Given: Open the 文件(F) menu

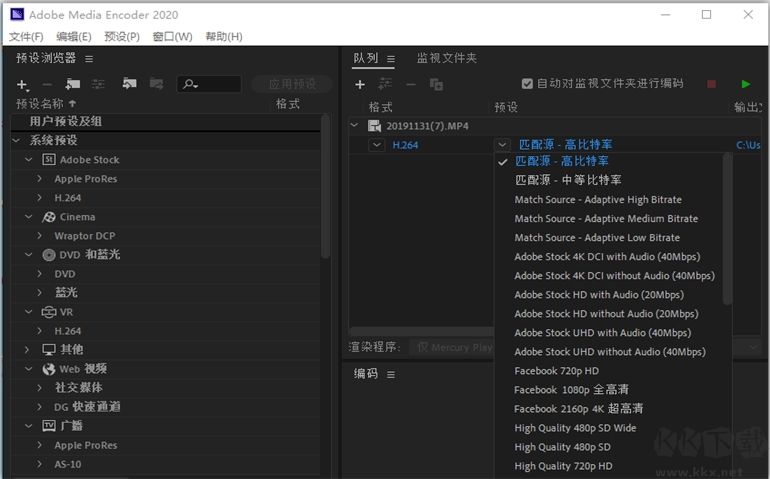Looking at the screenshot, I should (26, 37).
